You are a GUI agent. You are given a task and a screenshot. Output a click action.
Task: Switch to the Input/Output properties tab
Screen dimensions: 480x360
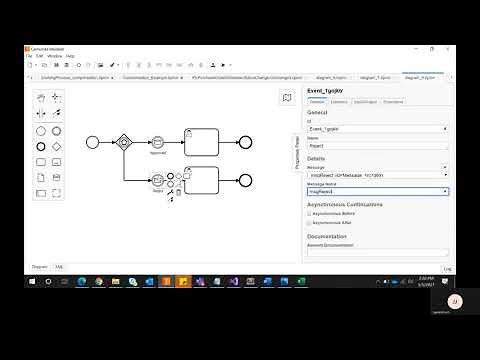365,102
